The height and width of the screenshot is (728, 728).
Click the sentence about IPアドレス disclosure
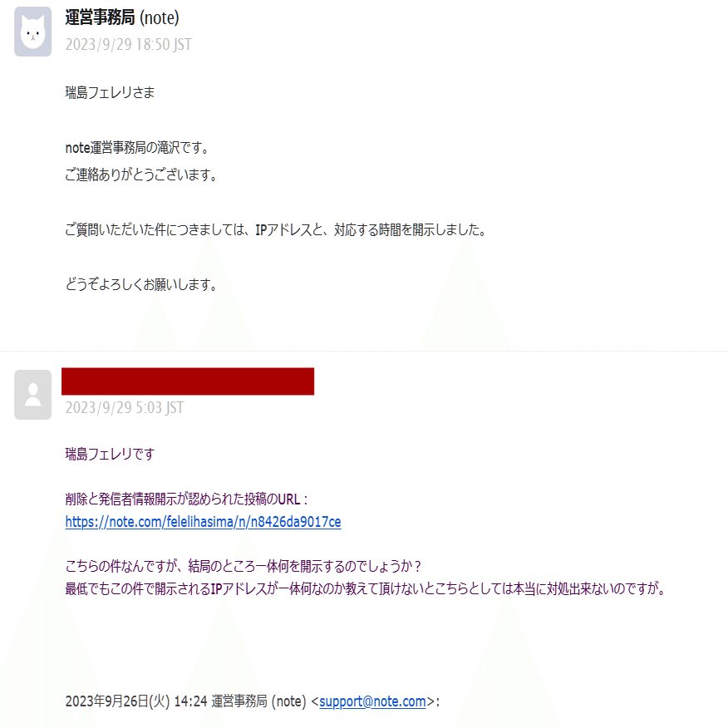276,229
